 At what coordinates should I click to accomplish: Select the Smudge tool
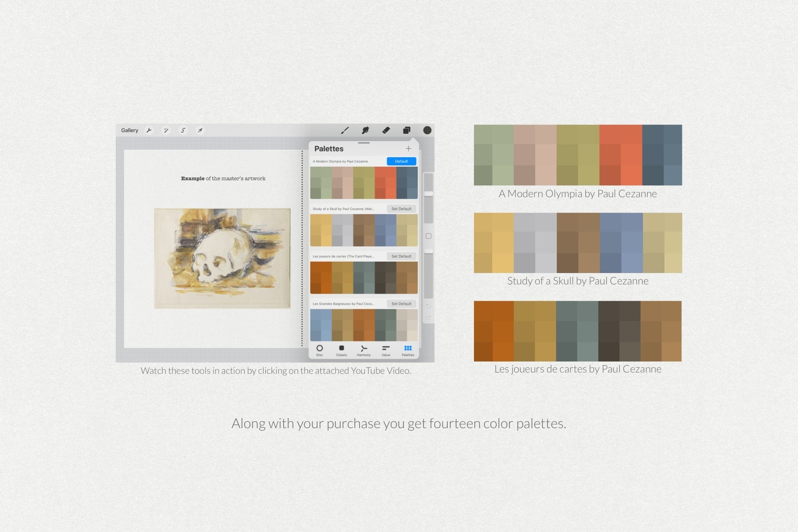pyautogui.click(x=365, y=130)
